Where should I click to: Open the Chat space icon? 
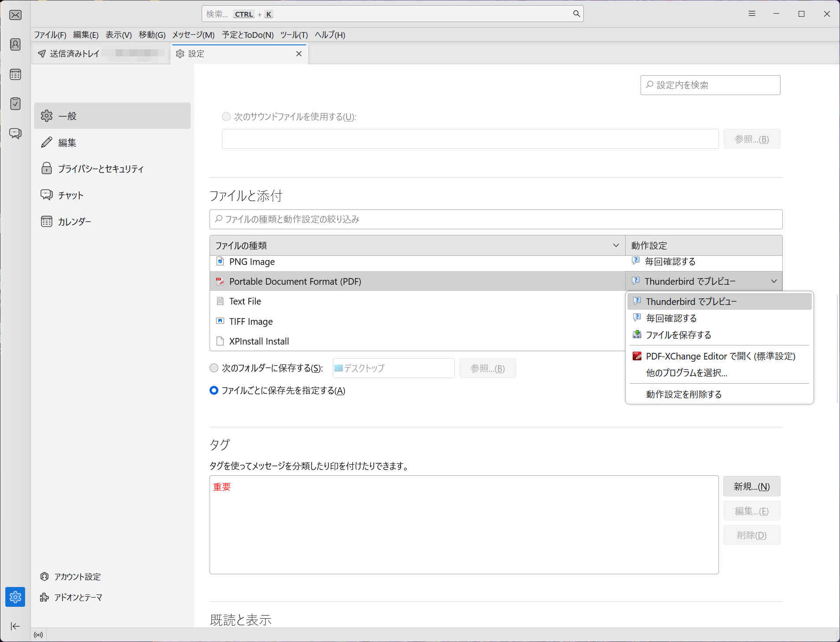(x=15, y=133)
